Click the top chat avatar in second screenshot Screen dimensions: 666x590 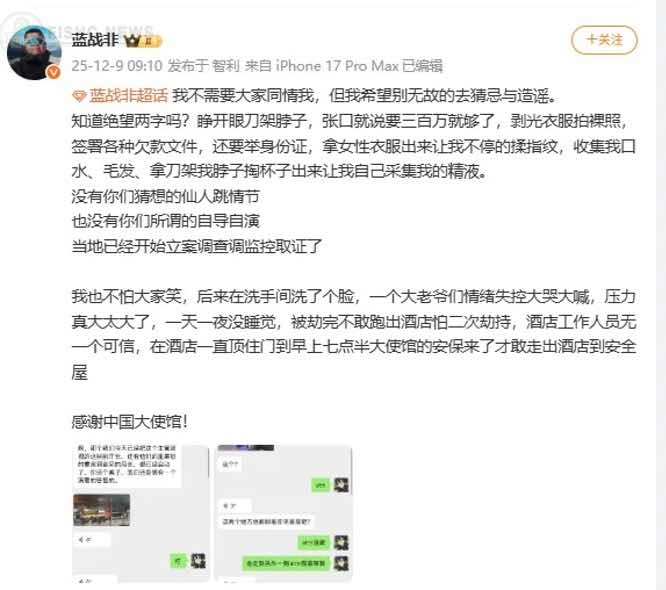pos(341,485)
